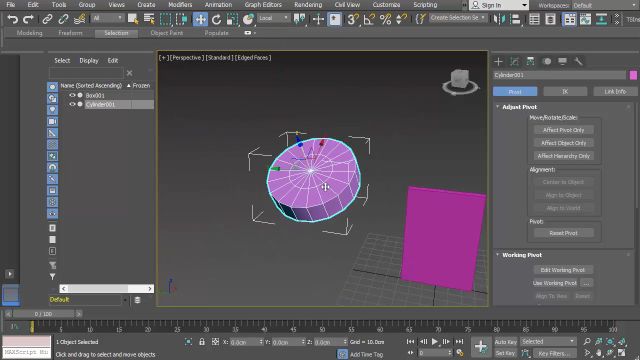Toggle visibility eye of Cylinder001
Viewport: 640px width, 360px height.
point(72,104)
